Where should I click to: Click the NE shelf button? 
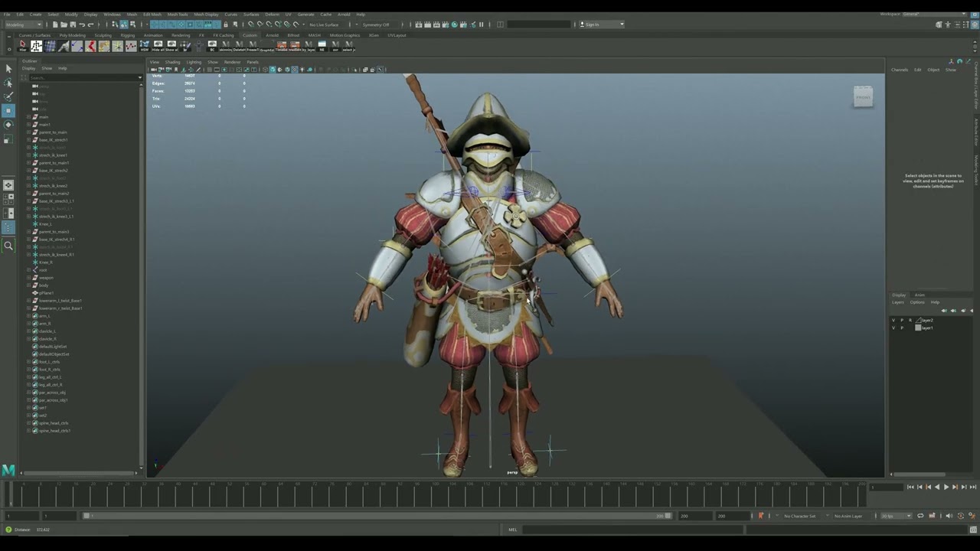pyautogui.click(x=322, y=46)
